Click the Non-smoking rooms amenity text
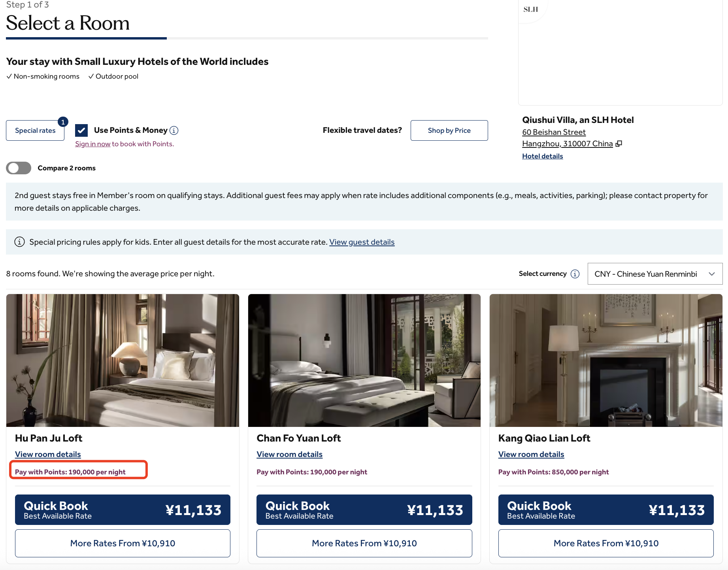This screenshot has width=728, height=570. pos(46,76)
